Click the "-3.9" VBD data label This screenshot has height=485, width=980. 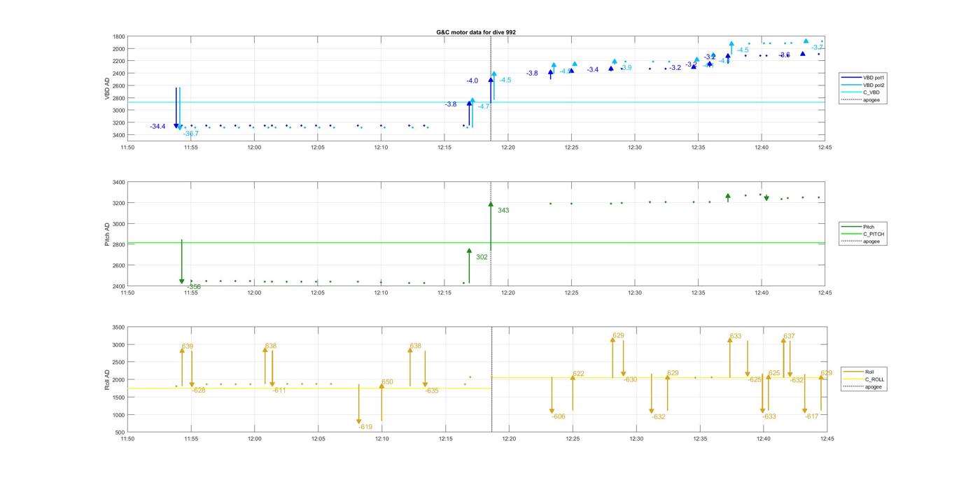[x=626, y=68]
